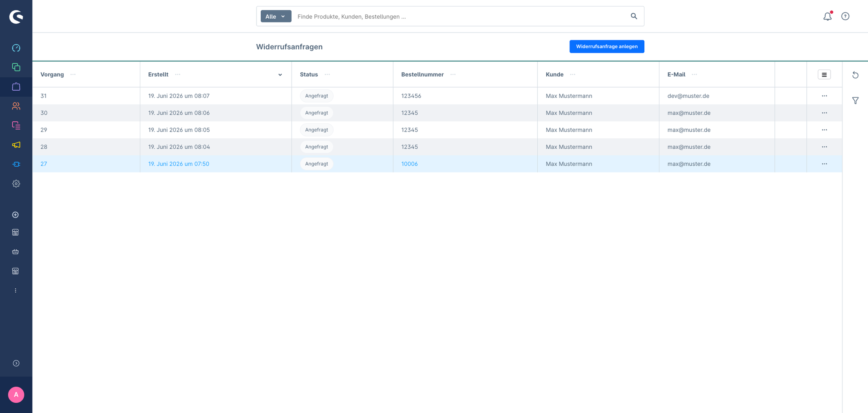
Task: Toggle sort arrow on Erstellt column
Action: tap(280, 75)
